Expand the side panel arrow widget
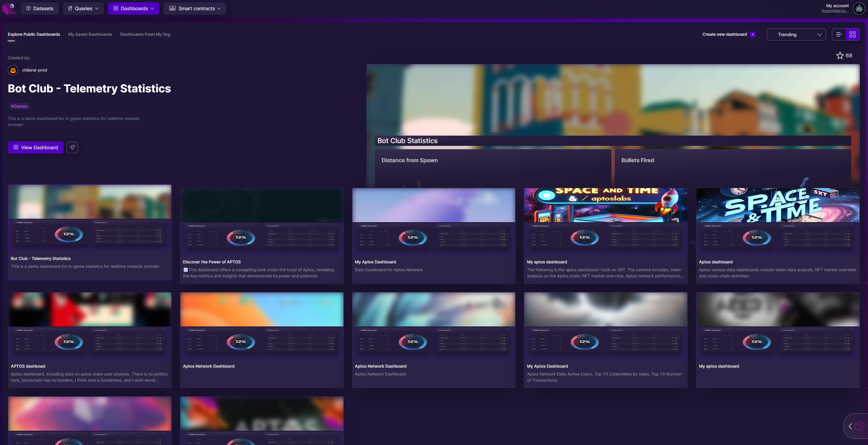 pos(851,426)
